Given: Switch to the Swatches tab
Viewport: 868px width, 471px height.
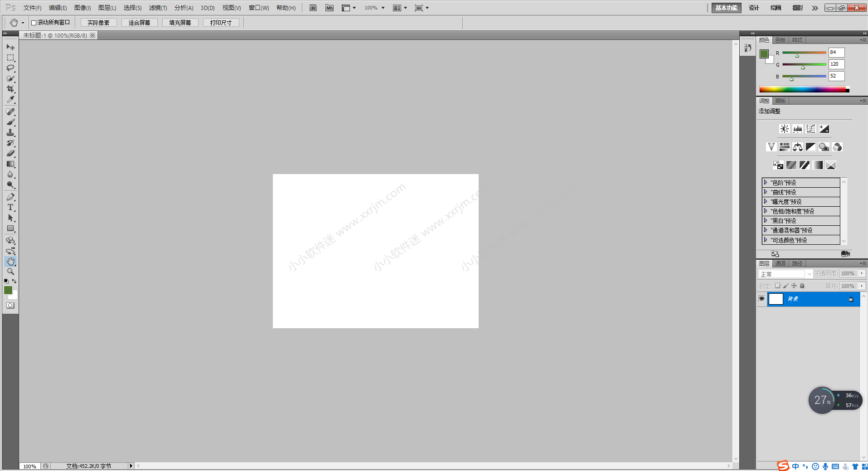Looking at the screenshot, I should click(x=781, y=40).
